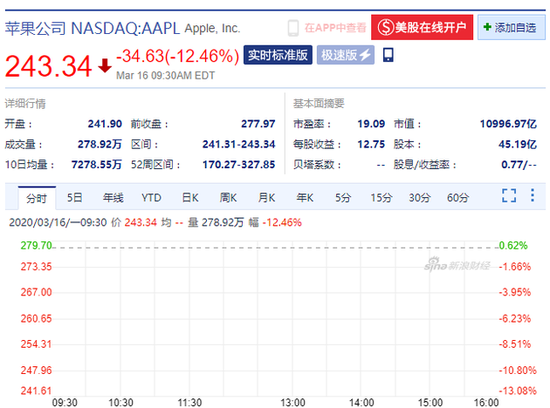The width and height of the screenshot is (550, 408).
Task: Select the 5分 interval tab
Action: click(343, 198)
